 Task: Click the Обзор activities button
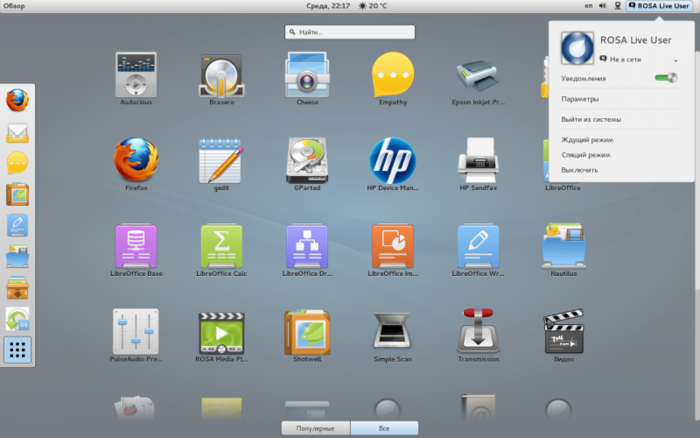(x=14, y=6)
